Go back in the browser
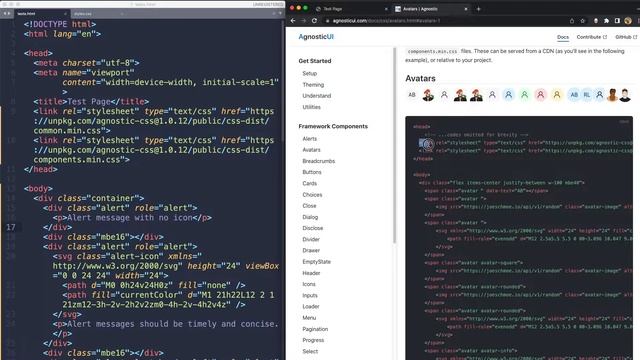The width and height of the screenshot is (640, 360). (293, 20)
